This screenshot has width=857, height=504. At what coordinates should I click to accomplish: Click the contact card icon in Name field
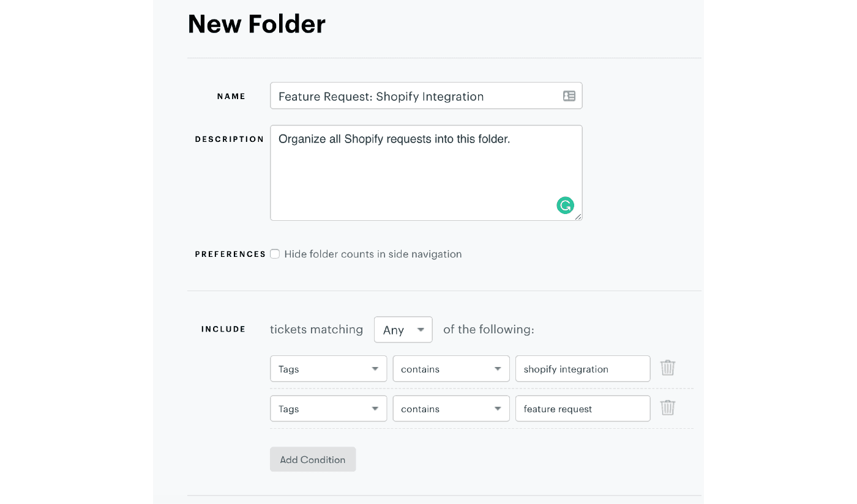[569, 96]
